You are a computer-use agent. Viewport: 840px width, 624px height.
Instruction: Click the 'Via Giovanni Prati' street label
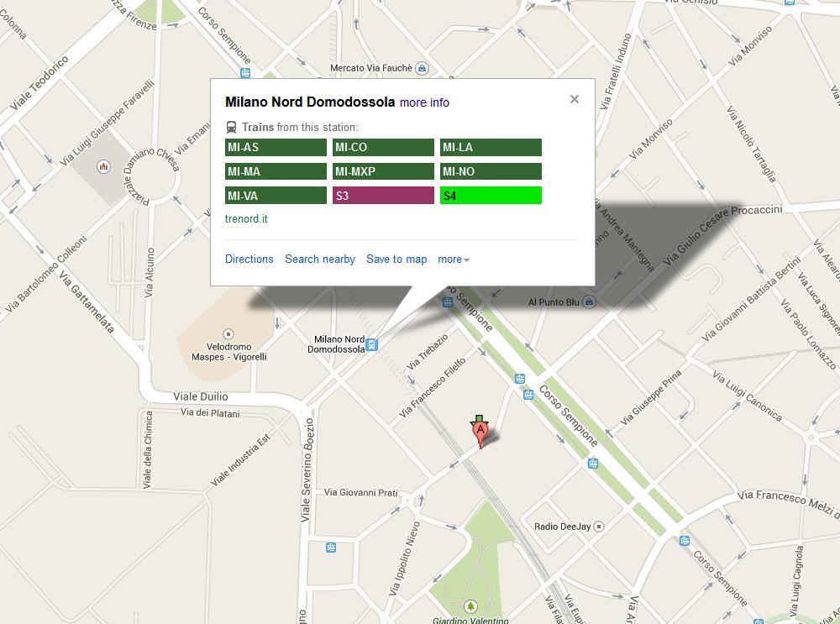pos(360,492)
